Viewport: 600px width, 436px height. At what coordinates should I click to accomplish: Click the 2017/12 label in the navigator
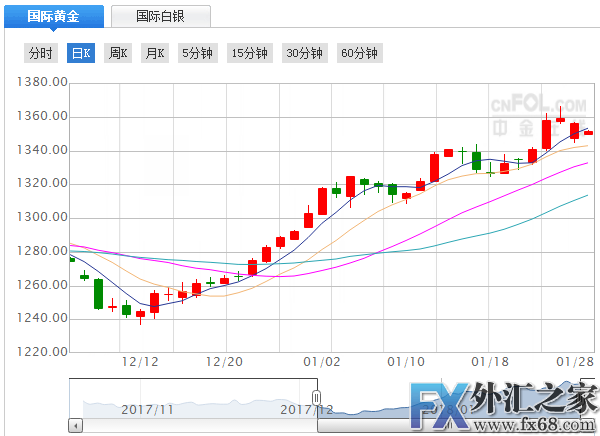(307, 410)
